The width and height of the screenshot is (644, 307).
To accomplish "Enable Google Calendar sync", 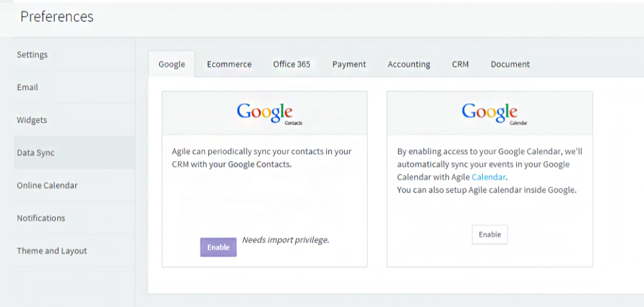I will [489, 234].
